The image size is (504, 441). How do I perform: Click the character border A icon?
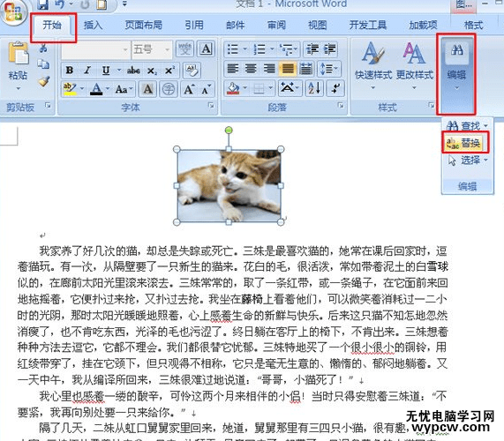click(x=206, y=49)
